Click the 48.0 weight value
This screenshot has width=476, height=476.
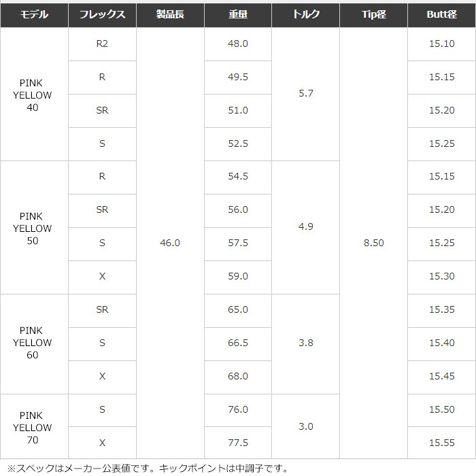pos(238,44)
